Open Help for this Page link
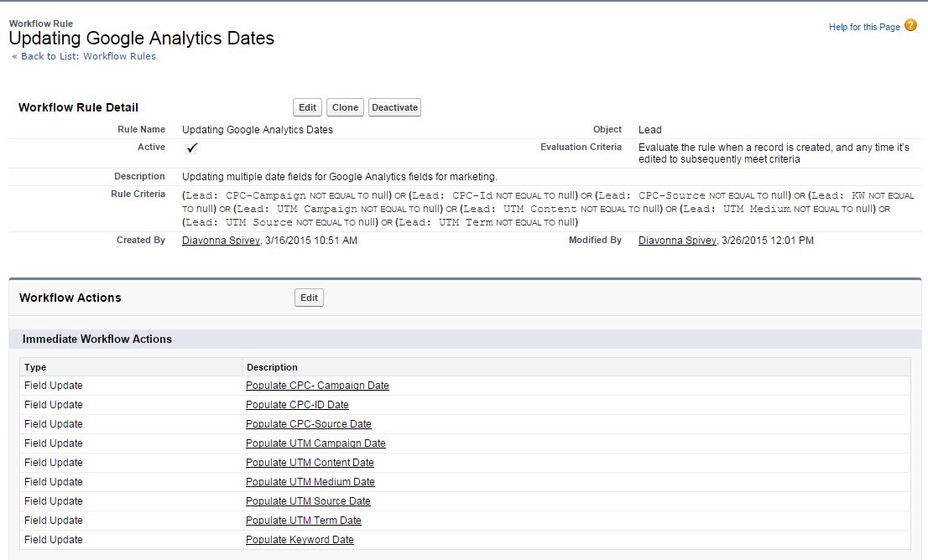 pyautogui.click(x=864, y=27)
